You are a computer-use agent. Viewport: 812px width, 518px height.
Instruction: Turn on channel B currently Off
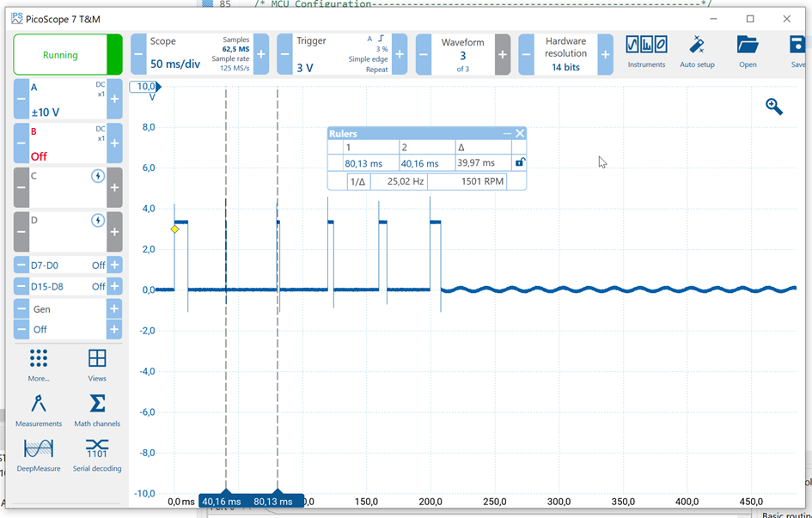point(68,143)
